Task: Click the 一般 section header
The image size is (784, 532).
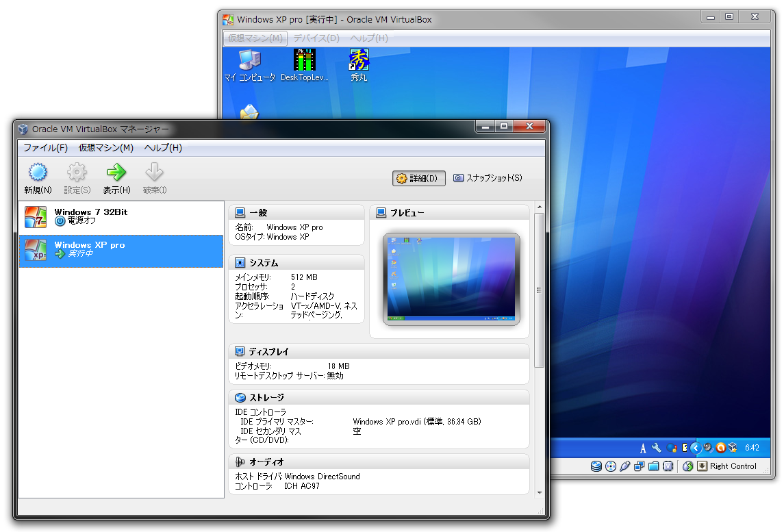Action: pyautogui.click(x=296, y=212)
